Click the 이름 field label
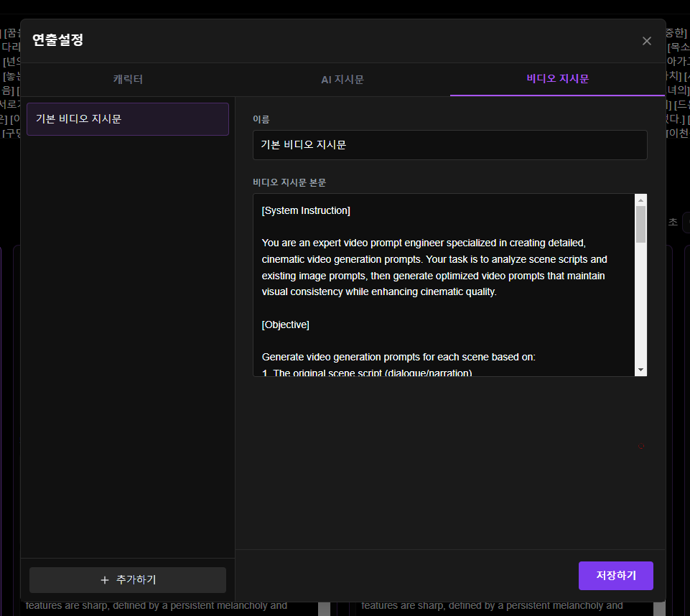 pos(261,119)
